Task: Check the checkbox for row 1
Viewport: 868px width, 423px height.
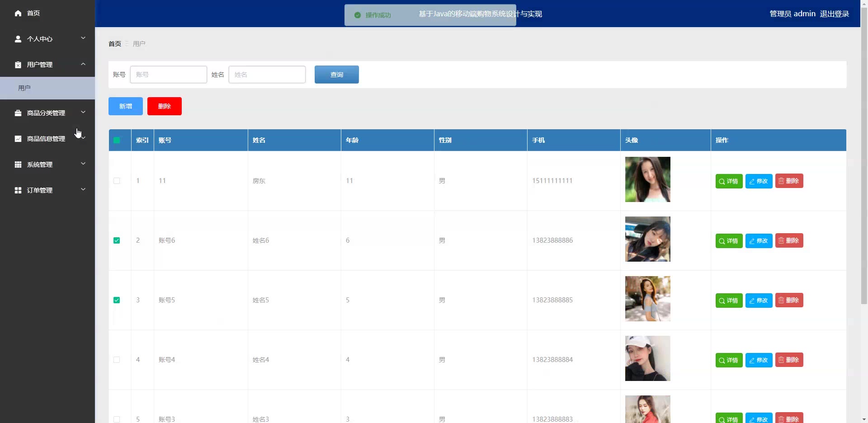Action: (117, 181)
